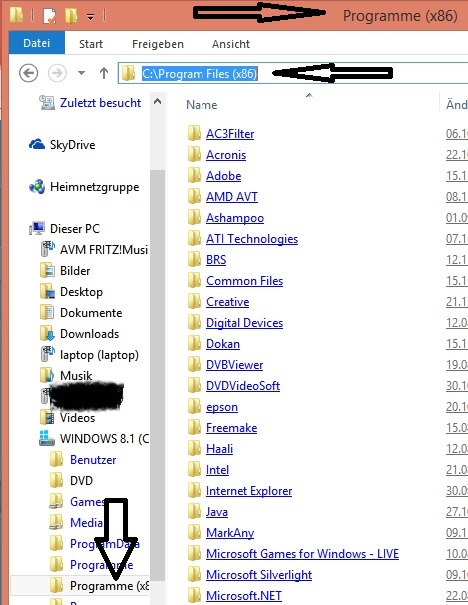Click the Dieser PC computer icon

tap(37, 228)
